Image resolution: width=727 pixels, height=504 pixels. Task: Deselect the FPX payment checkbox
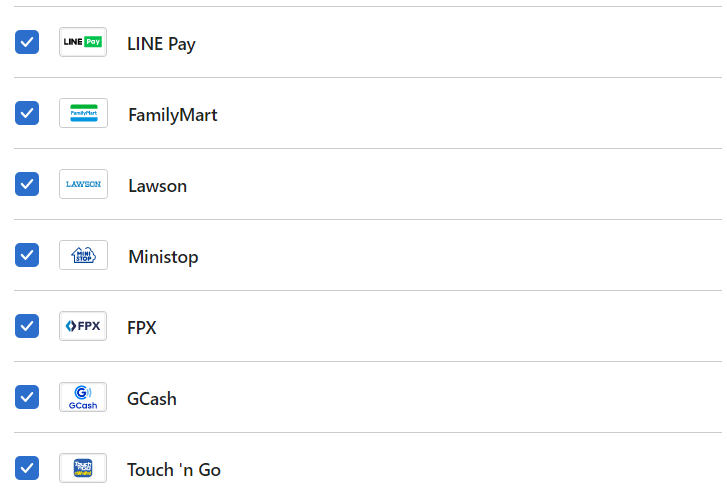coord(27,326)
